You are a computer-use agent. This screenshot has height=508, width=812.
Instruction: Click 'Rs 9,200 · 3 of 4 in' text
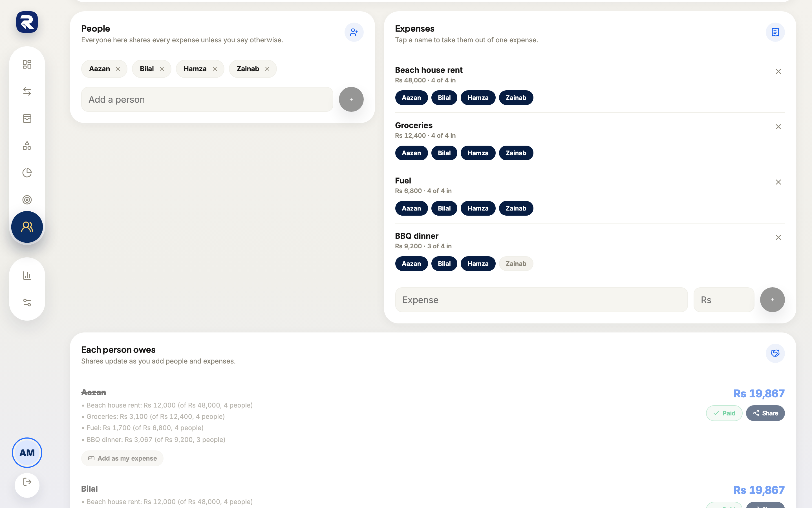[423, 246]
